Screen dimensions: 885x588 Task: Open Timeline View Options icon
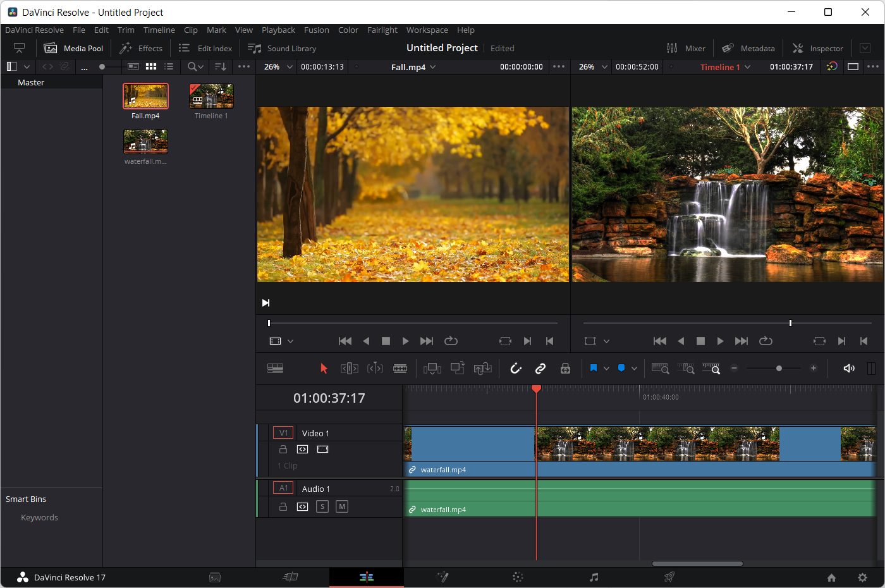pyautogui.click(x=275, y=369)
